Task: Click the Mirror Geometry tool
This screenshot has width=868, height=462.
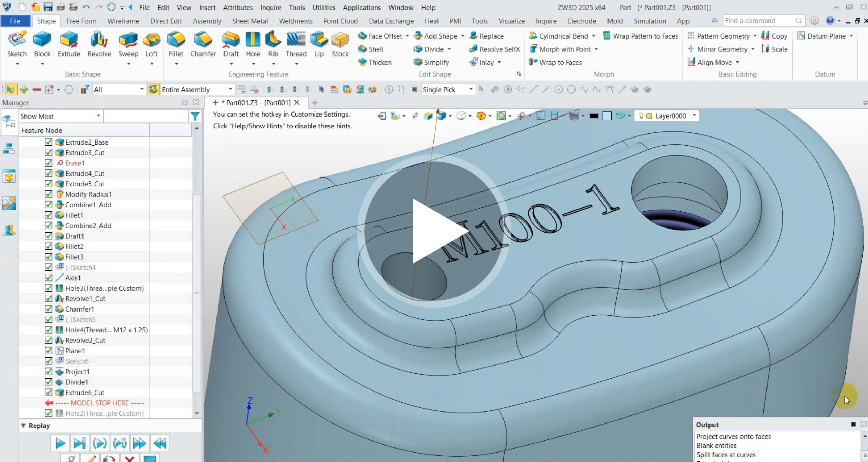Action: point(722,49)
